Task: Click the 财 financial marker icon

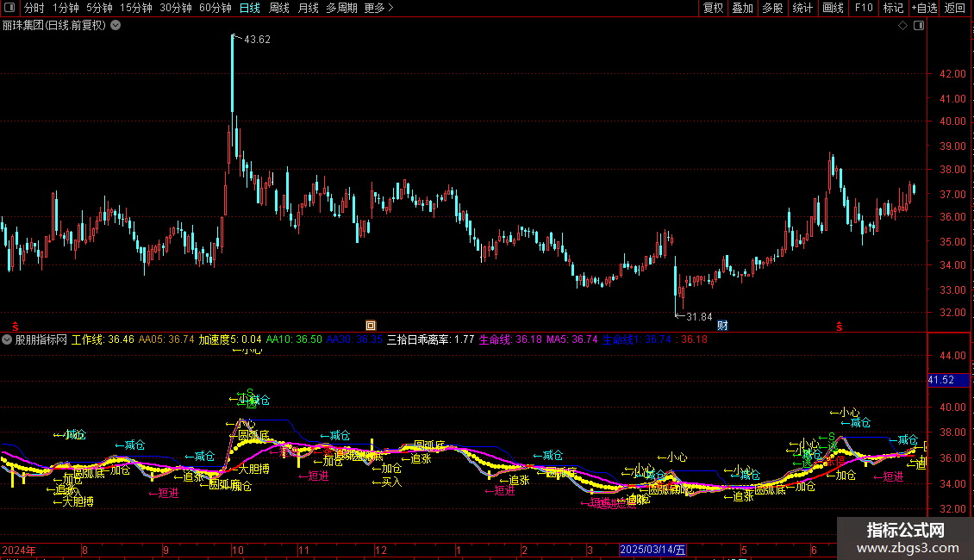Action: tap(722, 326)
